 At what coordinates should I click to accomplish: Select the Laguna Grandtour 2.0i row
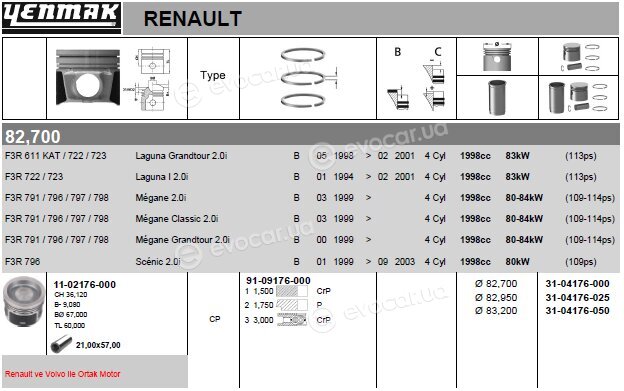click(x=311, y=156)
